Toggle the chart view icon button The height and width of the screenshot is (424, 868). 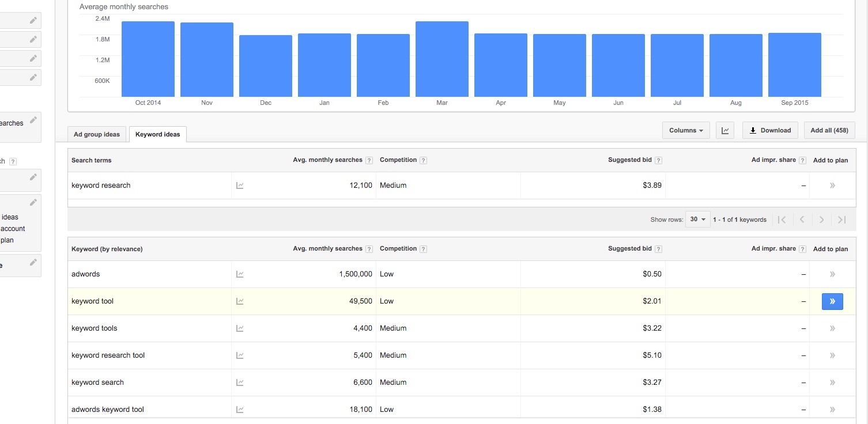[x=725, y=130]
